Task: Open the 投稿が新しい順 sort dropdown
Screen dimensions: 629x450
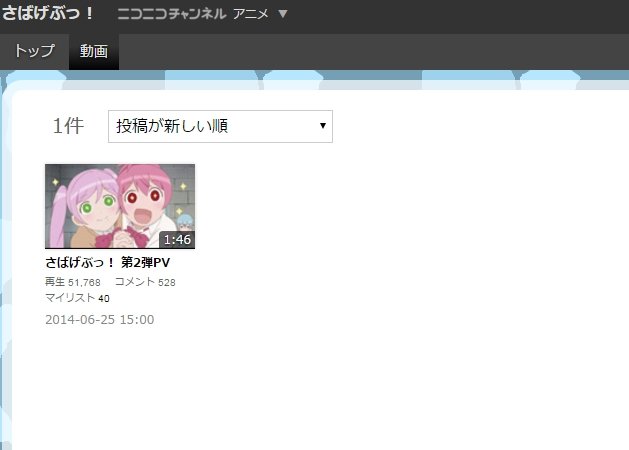Action: [220, 126]
